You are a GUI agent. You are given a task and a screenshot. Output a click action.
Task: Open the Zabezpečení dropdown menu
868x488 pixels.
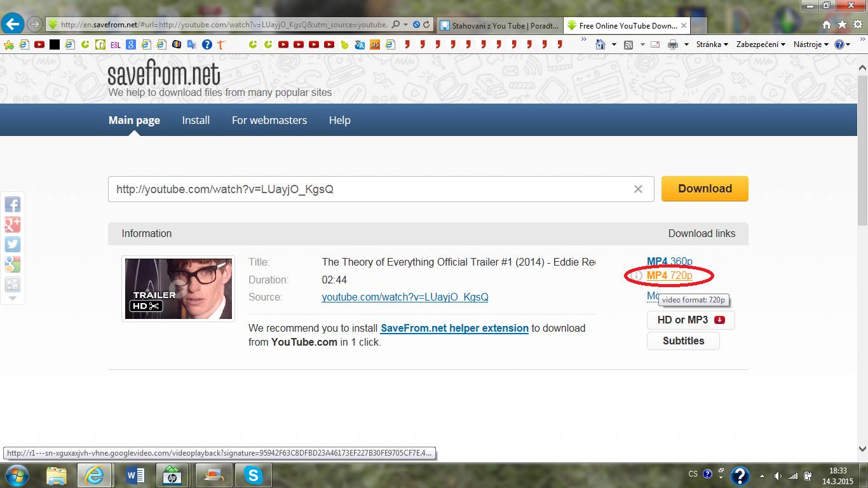pyautogui.click(x=761, y=44)
